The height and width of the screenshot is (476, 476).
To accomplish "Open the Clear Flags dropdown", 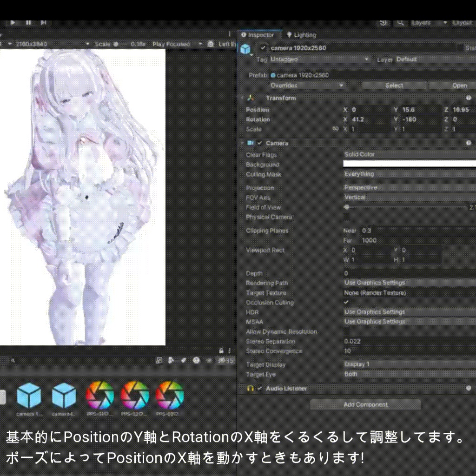I will [x=409, y=154].
